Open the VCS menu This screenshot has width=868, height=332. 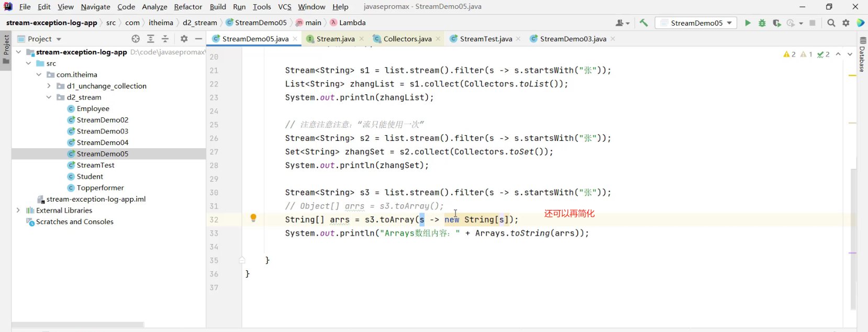coord(285,7)
